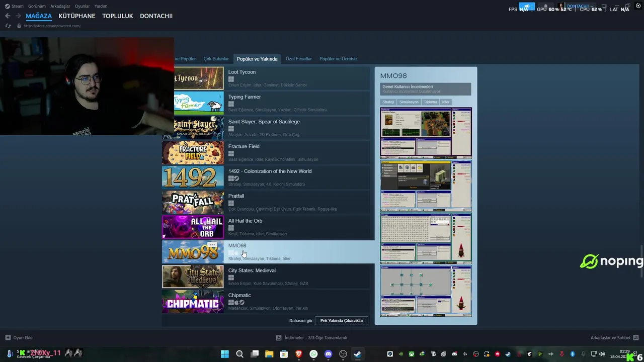Screen dimensions: 644x362
Task: Click Tıklama tag button in MMO98 preview panel
Action: tap(430, 102)
